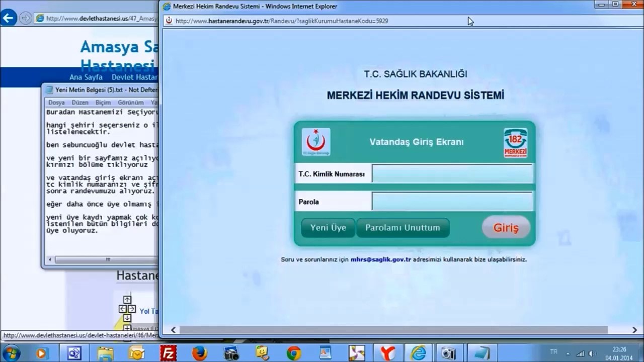This screenshot has width=644, height=362.
Task: Click Notepad's horizontal scrollbar thumb
Action: tap(108, 260)
